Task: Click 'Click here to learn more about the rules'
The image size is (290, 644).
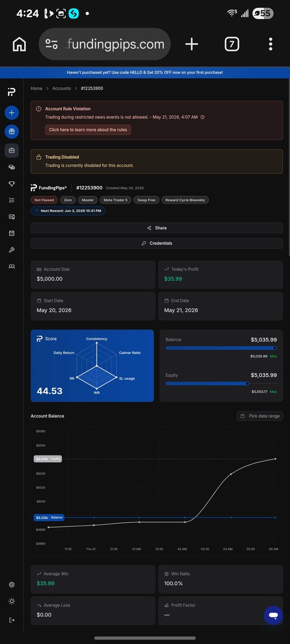Action: (88, 130)
